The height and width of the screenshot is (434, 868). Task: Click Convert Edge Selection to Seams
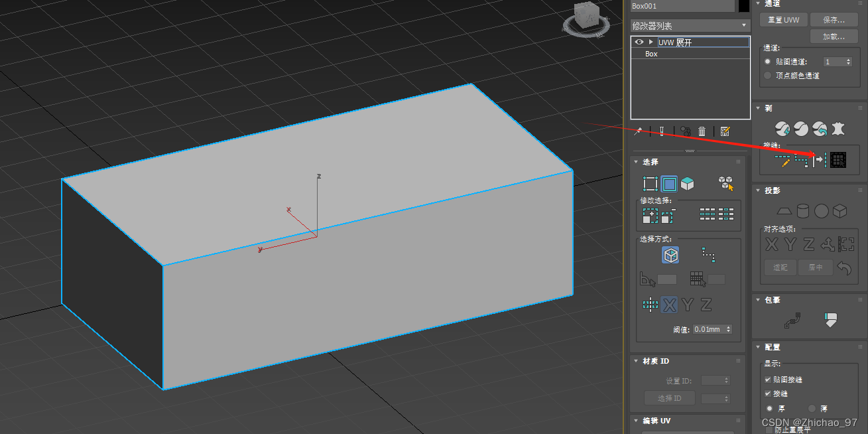(820, 160)
